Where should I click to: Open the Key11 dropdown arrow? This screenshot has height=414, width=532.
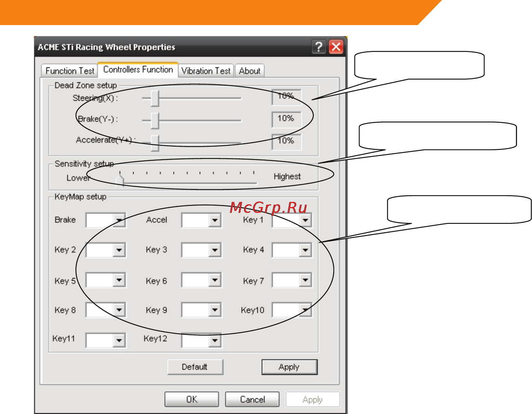119,340
